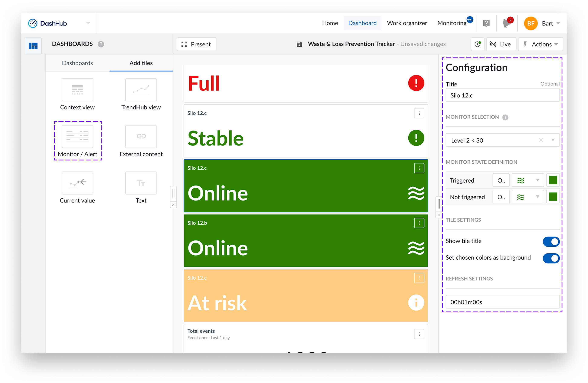The image size is (588, 383).
Task: Click the help question mark icon
Action: tap(486, 23)
